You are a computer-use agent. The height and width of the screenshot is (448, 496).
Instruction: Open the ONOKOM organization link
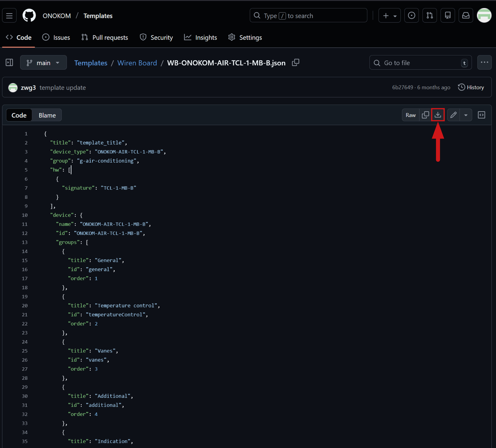(57, 16)
